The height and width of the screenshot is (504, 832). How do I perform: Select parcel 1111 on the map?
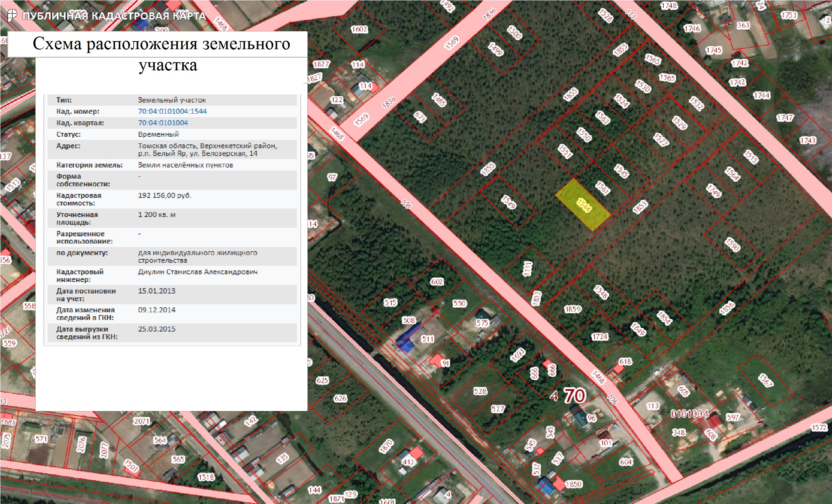(528, 269)
